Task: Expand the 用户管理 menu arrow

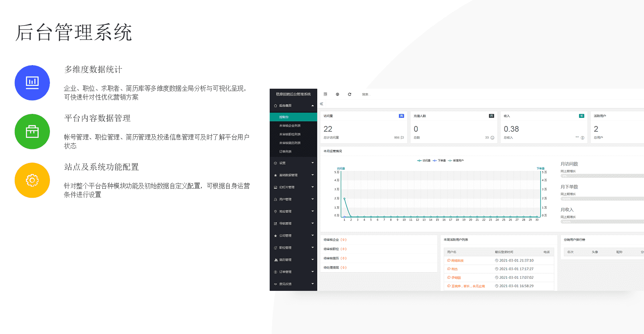Action: point(312,199)
